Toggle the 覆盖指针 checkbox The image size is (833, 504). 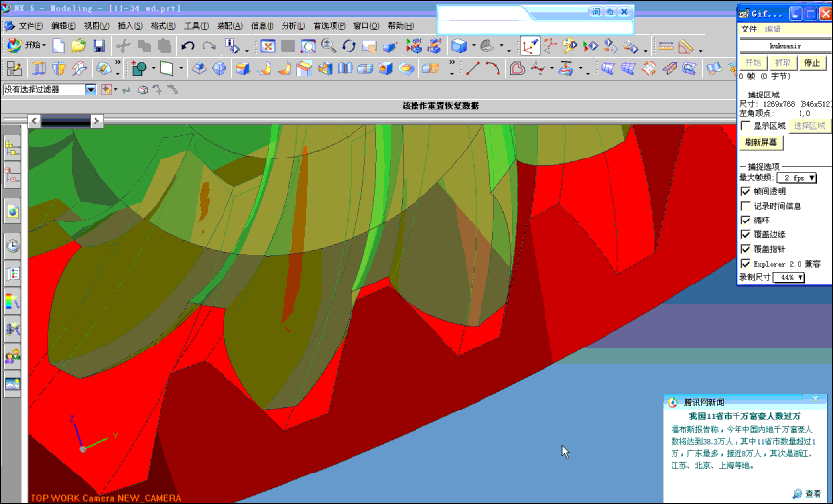[x=746, y=248]
